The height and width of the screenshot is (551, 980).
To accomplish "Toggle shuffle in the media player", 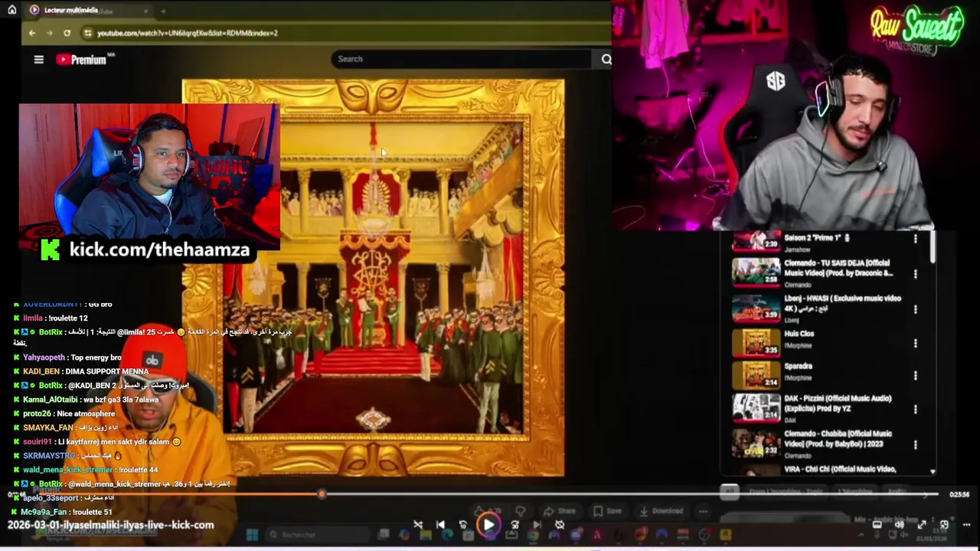I will pyautogui.click(x=418, y=524).
